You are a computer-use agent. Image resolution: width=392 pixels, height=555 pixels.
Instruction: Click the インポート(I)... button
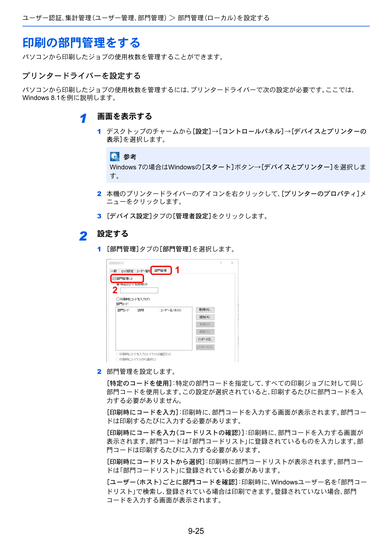(205, 339)
